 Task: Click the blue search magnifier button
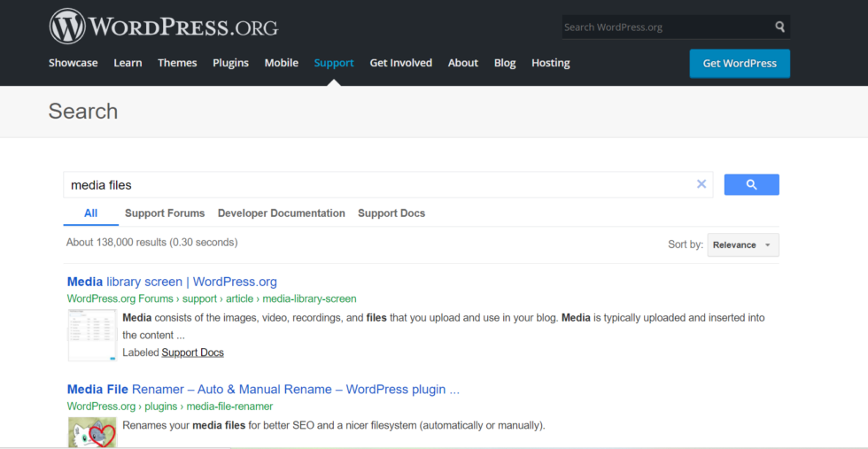coord(751,185)
